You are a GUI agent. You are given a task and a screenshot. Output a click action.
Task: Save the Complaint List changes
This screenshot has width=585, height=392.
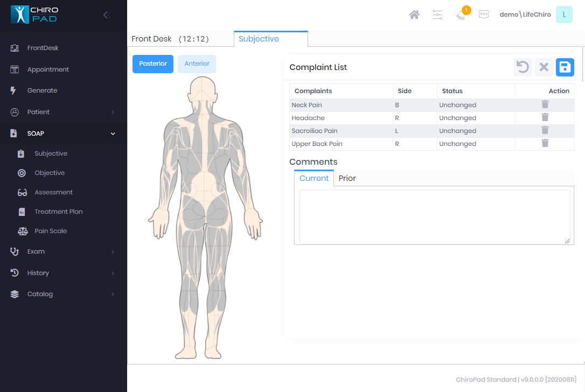565,67
